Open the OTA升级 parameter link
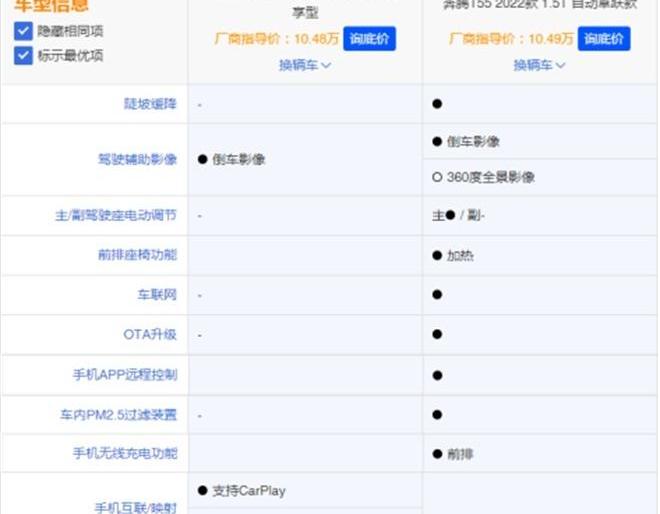Image resolution: width=660 pixels, height=514 pixels. click(x=150, y=335)
